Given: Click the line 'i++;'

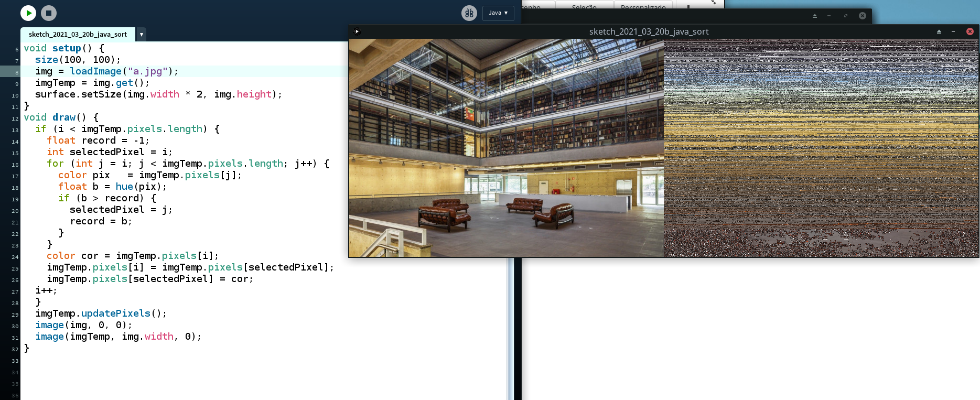Looking at the screenshot, I should click(46, 290).
